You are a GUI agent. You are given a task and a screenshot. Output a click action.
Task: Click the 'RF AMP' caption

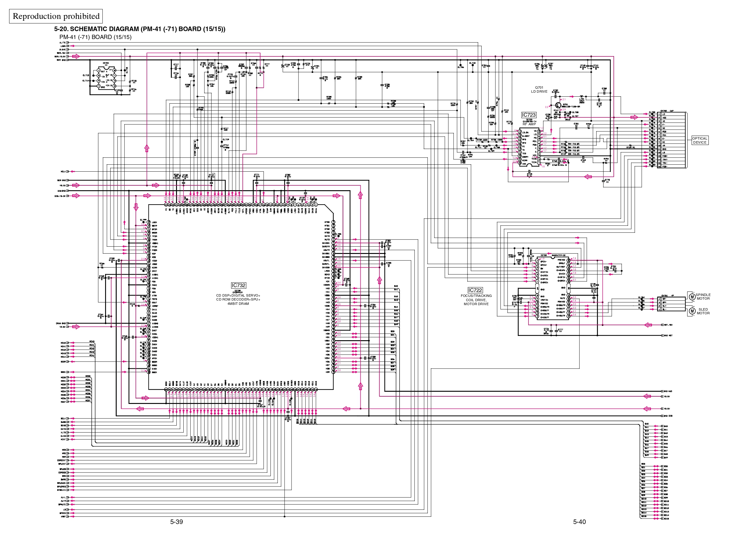pos(529,124)
